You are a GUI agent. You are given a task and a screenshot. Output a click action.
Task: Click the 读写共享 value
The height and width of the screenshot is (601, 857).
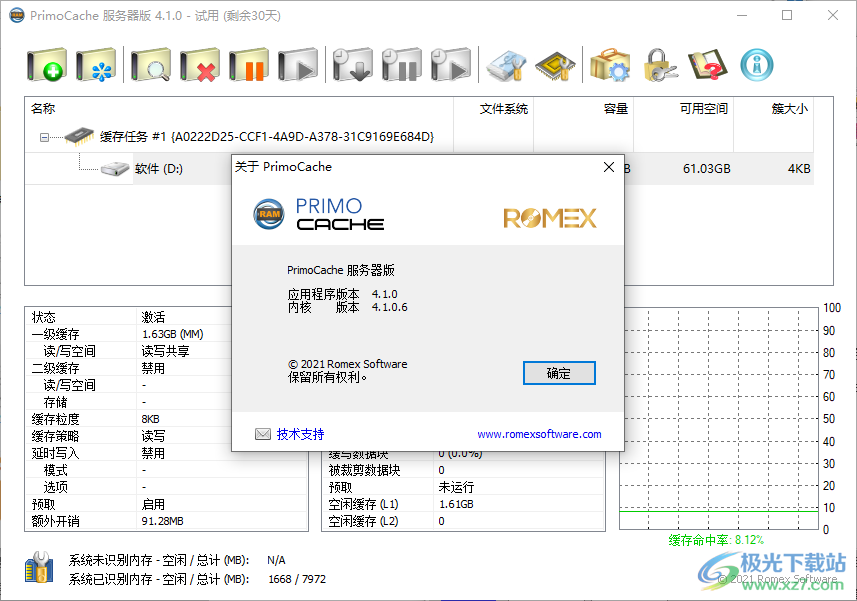[166, 351]
